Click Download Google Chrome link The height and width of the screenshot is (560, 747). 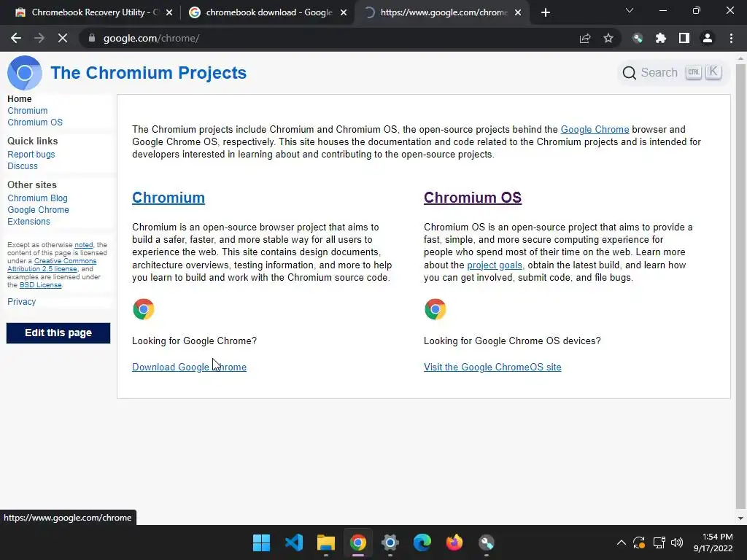(x=189, y=367)
